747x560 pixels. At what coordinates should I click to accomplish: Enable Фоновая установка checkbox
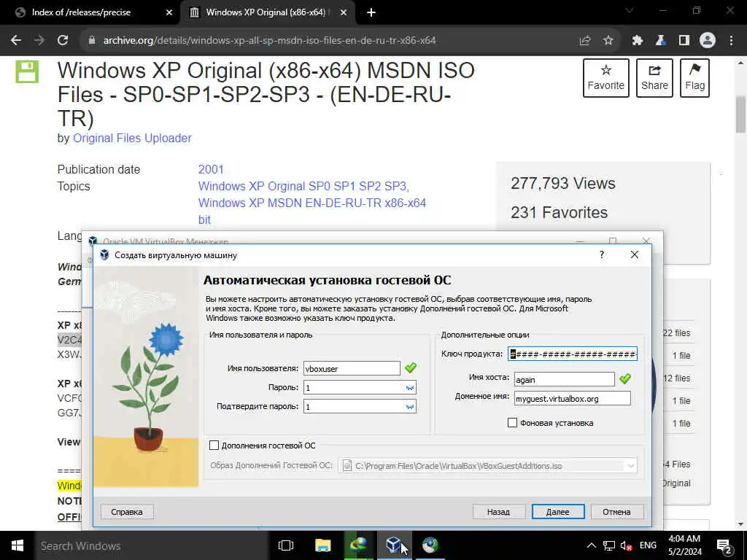[x=513, y=422]
